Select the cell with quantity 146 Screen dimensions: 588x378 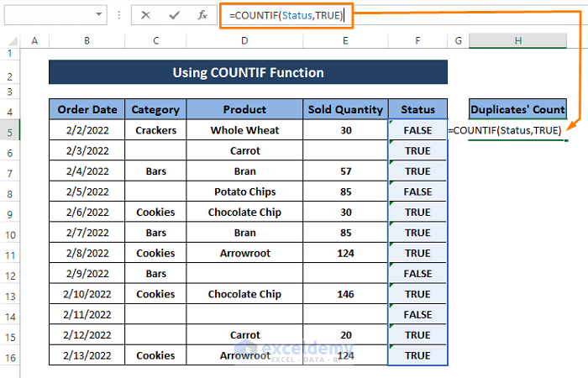click(x=346, y=294)
